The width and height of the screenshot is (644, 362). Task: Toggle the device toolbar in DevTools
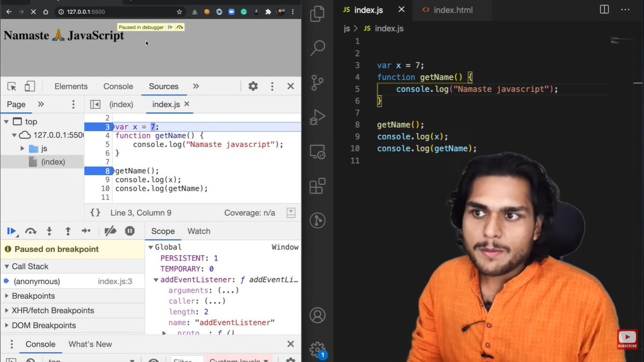(30, 86)
